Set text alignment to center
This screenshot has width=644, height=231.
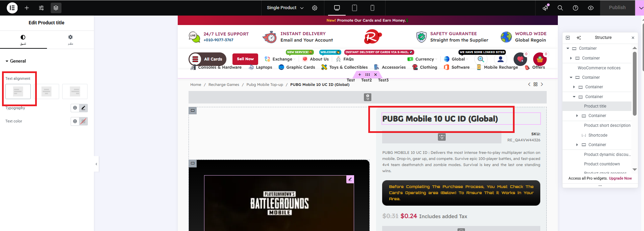pyautogui.click(x=46, y=91)
